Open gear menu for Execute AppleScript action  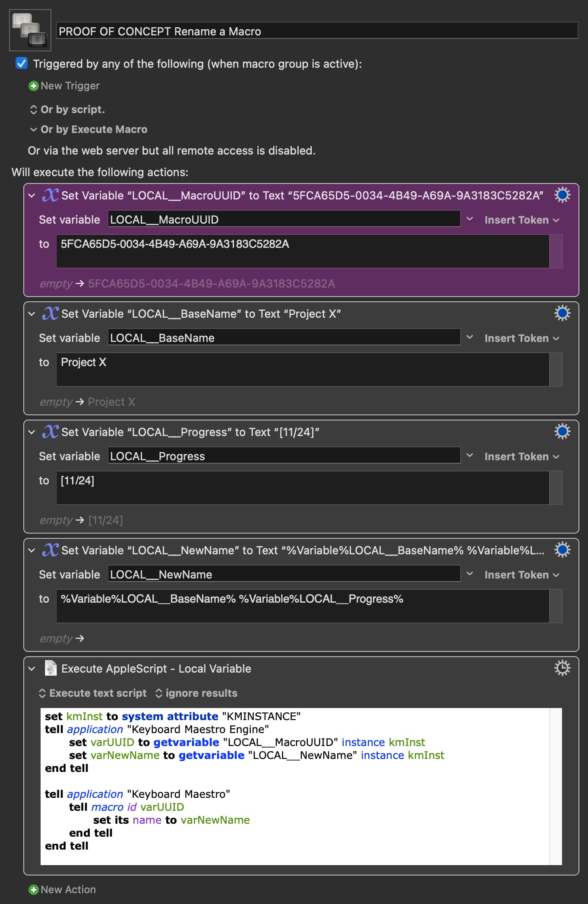tap(562, 668)
